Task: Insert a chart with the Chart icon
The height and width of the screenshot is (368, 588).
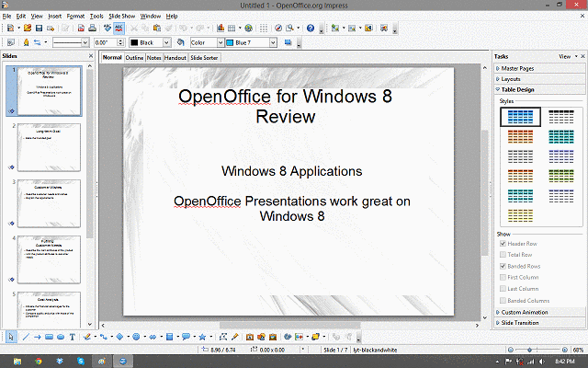Action: pyautogui.click(x=220, y=29)
